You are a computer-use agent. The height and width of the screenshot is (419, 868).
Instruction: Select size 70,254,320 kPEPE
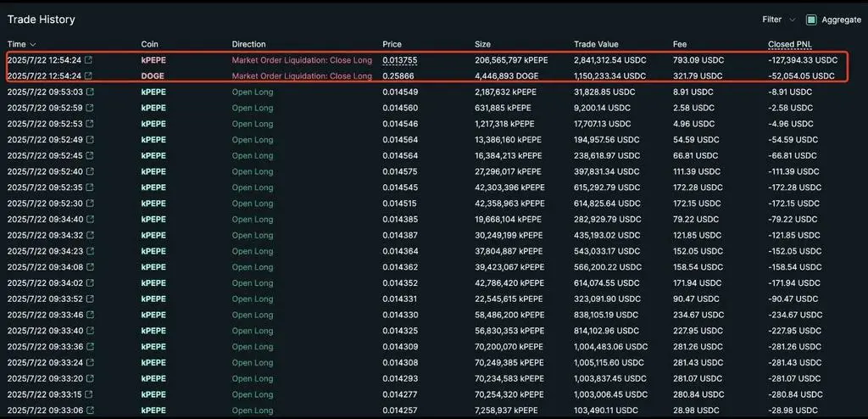(x=509, y=394)
